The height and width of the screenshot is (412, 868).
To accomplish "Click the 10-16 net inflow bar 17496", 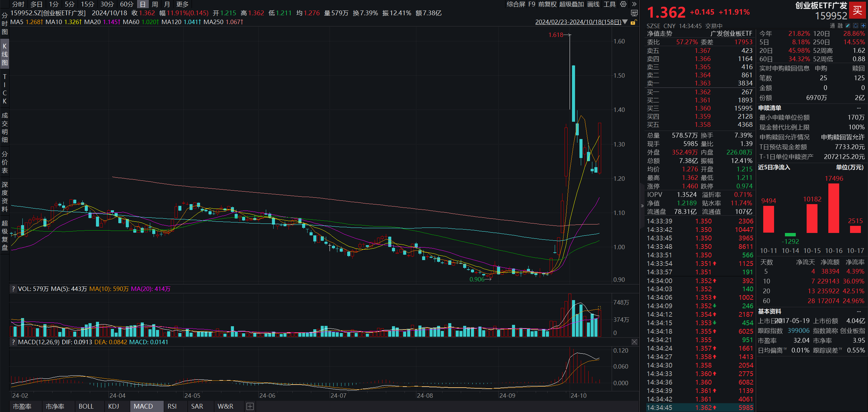I will click(834, 208).
